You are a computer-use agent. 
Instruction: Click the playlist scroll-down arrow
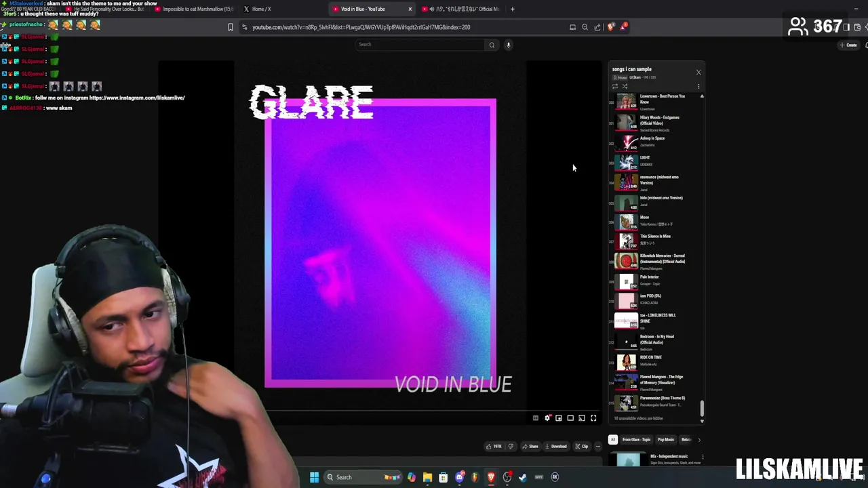pos(702,421)
